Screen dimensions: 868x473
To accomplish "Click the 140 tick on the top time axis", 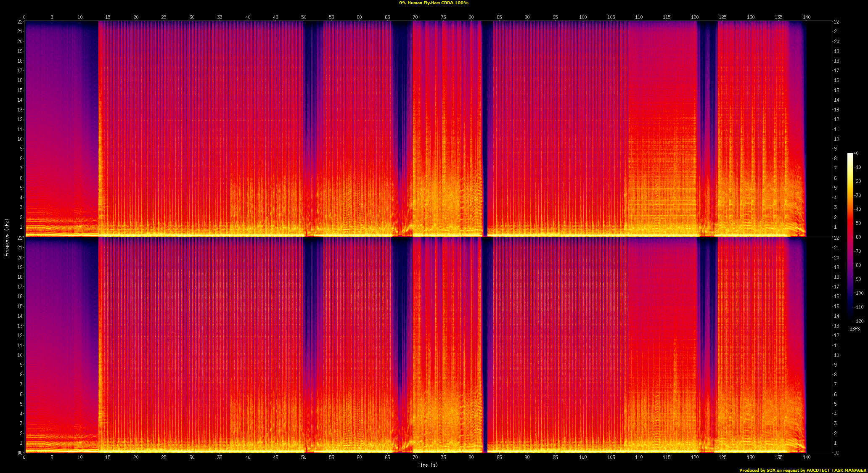I will click(x=806, y=17).
